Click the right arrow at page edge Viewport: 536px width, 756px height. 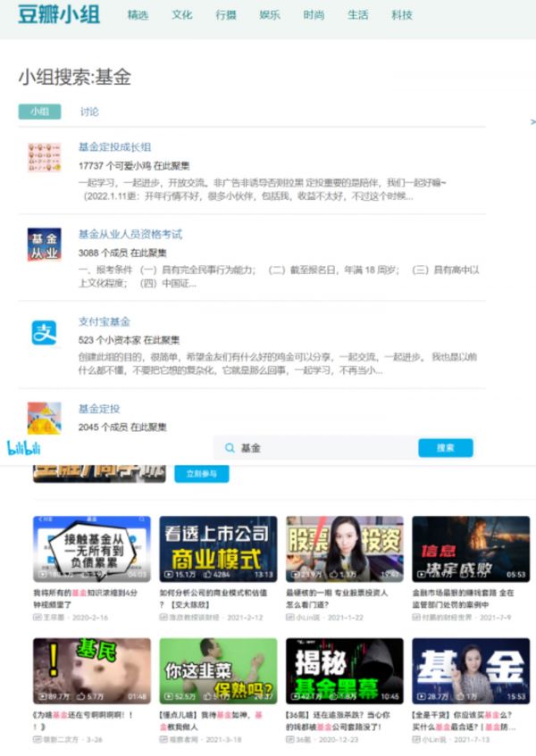(x=532, y=119)
